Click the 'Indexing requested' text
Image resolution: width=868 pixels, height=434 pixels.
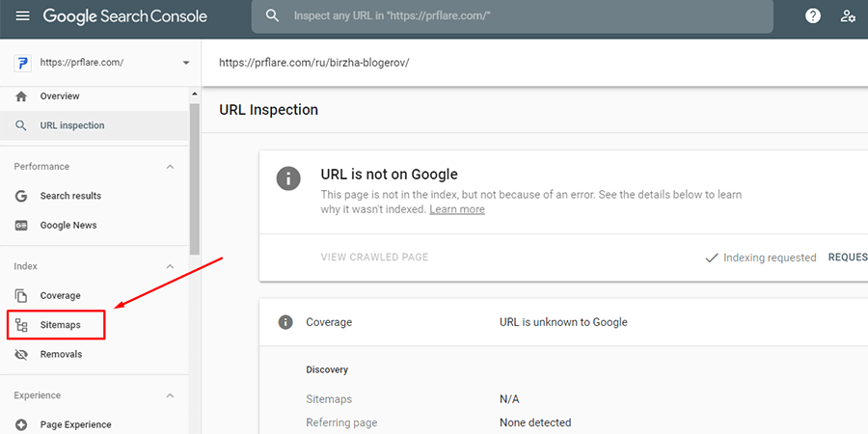coord(770,258)
